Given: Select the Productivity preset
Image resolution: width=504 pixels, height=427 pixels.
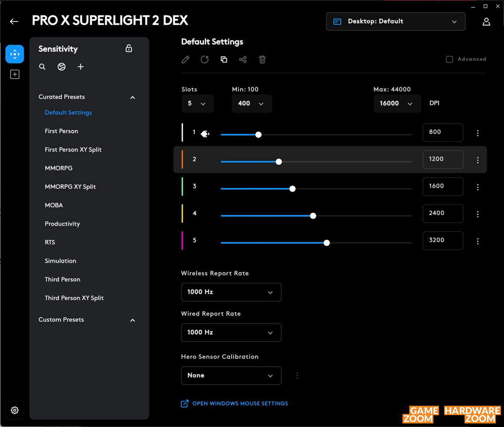Looking at the screenshot, I should 62,224.
